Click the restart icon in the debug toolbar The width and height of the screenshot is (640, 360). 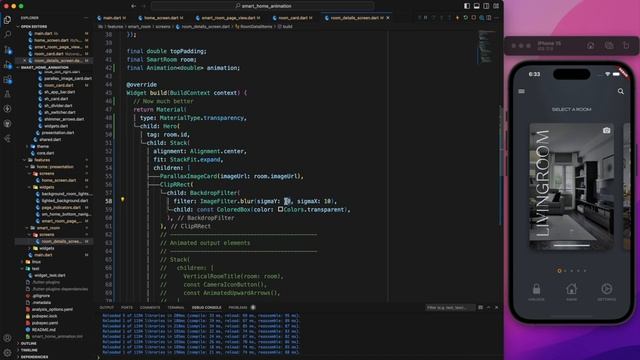click(466, 18)
